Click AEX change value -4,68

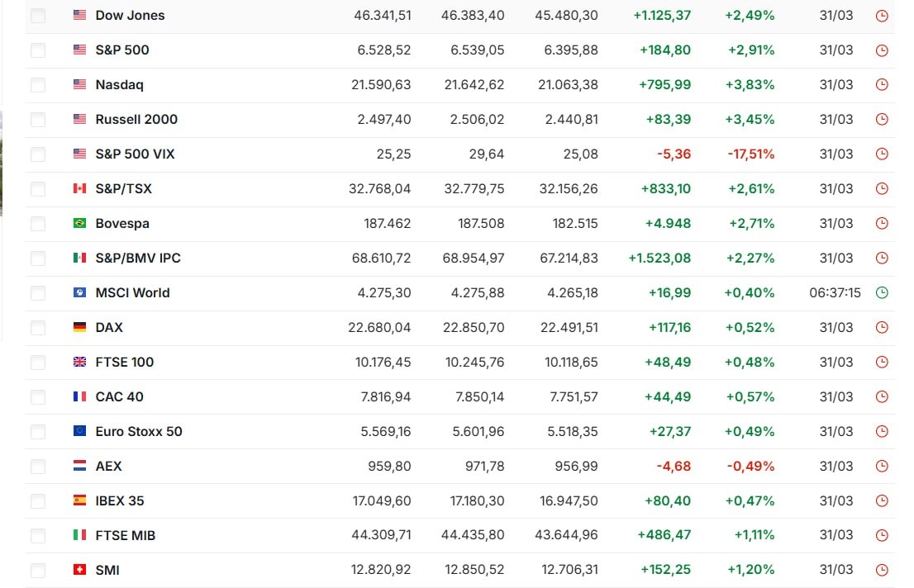click(674, 467)
